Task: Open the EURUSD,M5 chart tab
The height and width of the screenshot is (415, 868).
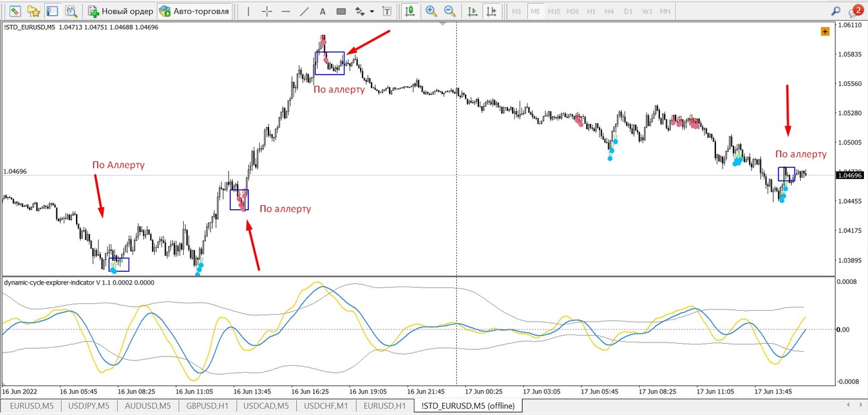Action: click(32, 406)
